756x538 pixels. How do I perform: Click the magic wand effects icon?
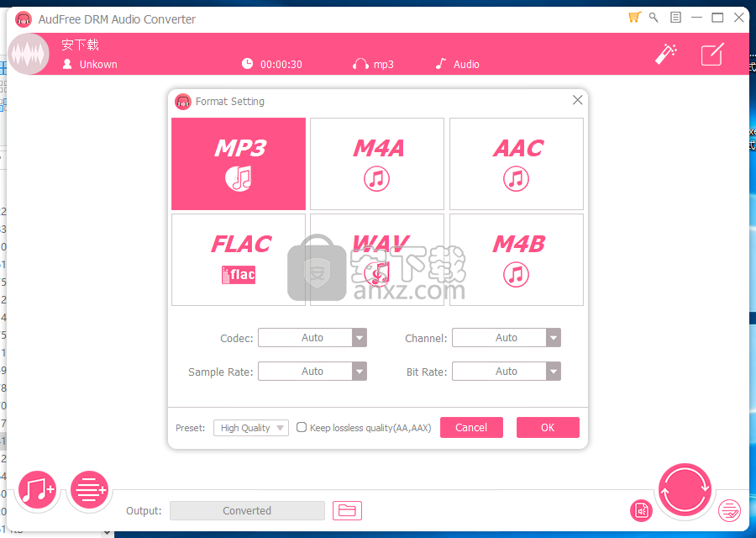click(666, 54)
